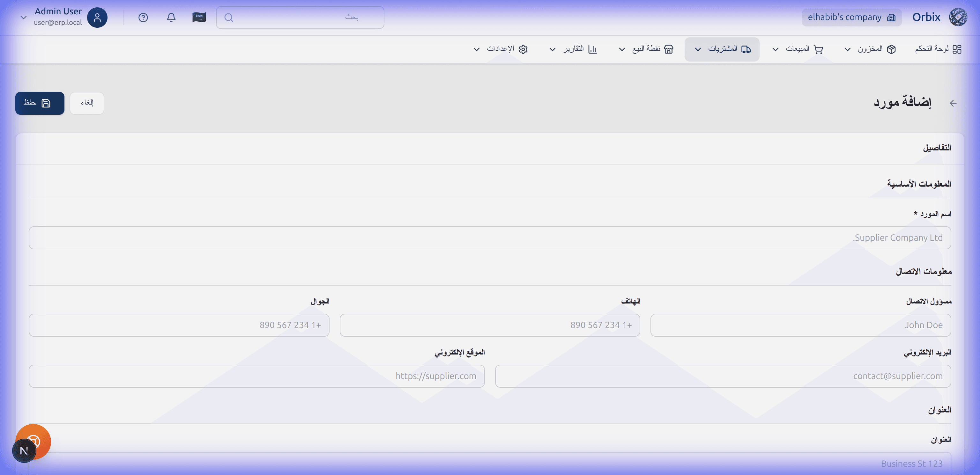Open the notifications bell
Screen dimensions: 980x475
click(171, 17)
